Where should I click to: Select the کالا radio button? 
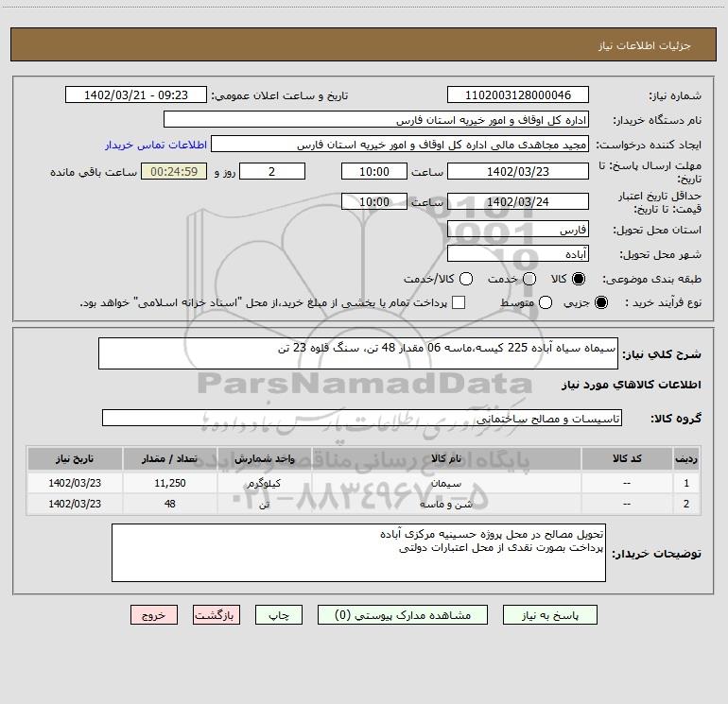579,279
